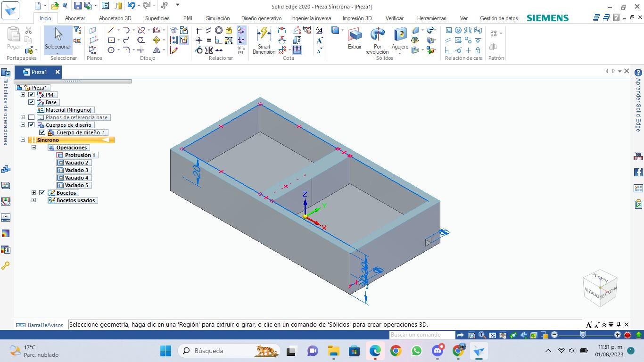The width and height of the screenshot is (644, 362).
Task: Pick the circle sketch tool
Action: 111,50
